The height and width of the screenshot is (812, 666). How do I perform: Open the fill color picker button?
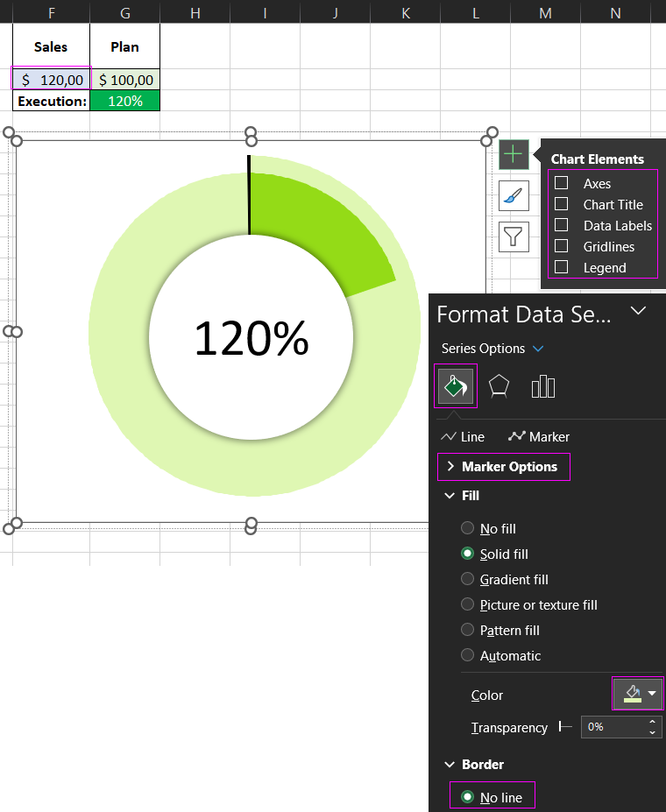click(x=637, y=694)
